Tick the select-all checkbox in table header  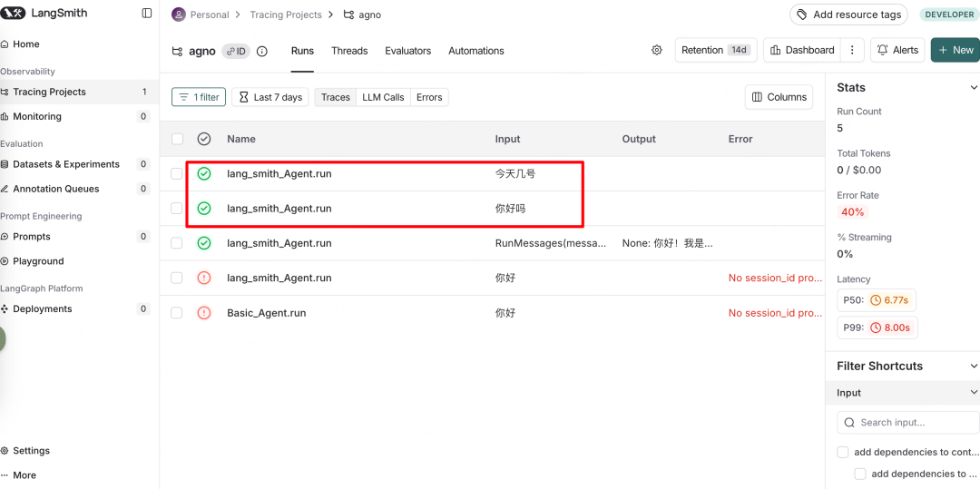(177, 139)
